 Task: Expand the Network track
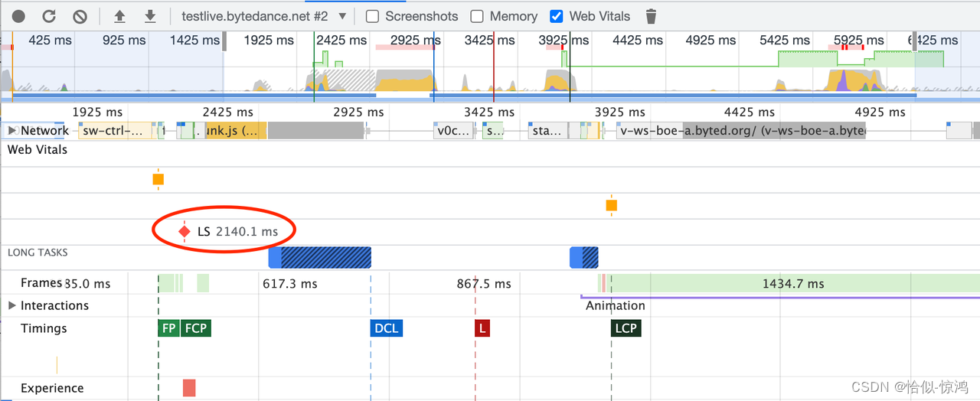(x=12, y=131)
